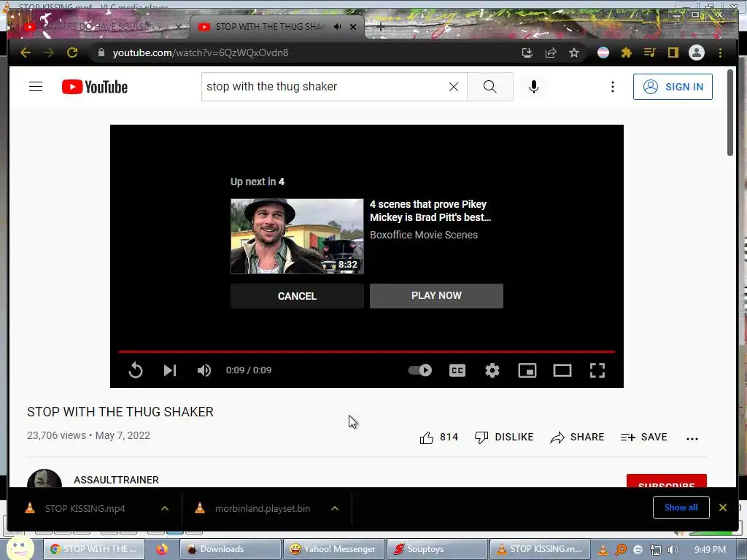Enter full screen video mode
This screenshot has height=560, width=747.
tap(597, 370)
